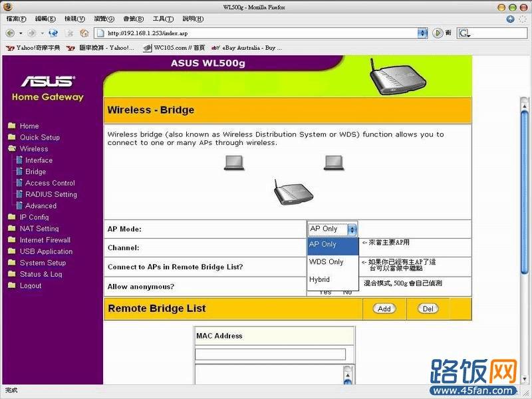Open the 書籤(B) menu
The height and width of the screenshot is (399, 532).
coord(134,19)
